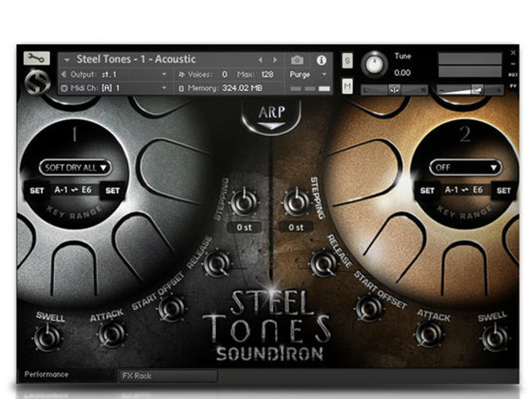Open layer 1 SOFT DRY ALL dropdown

75,167
